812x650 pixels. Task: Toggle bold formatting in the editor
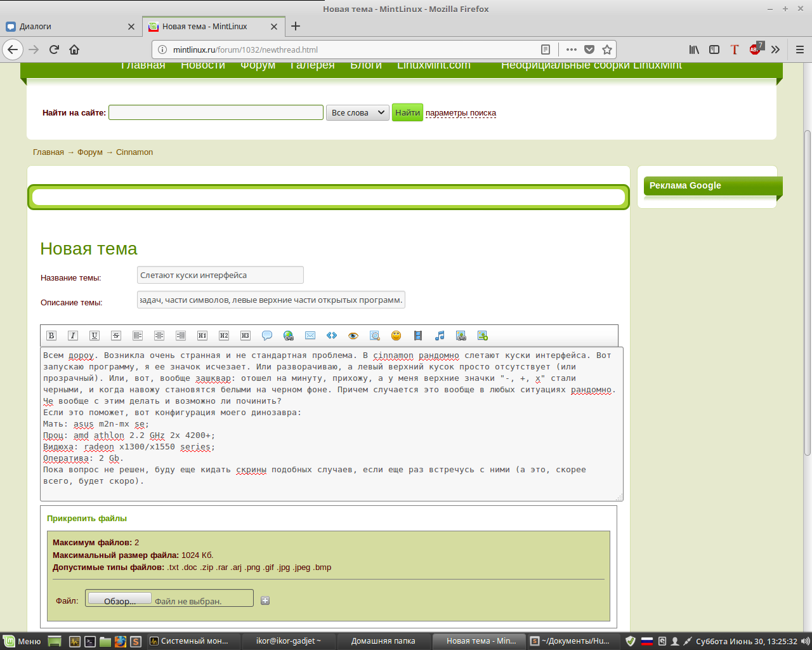click(51, 336)
